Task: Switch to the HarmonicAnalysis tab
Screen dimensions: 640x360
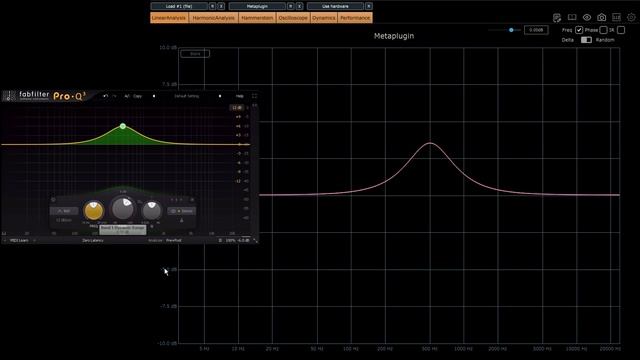Action: 213,18
